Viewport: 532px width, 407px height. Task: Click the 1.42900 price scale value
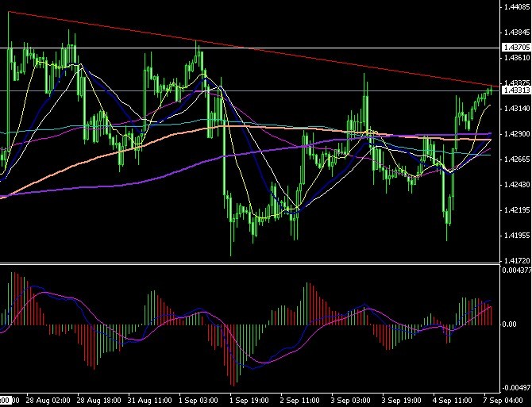[518, 134]
